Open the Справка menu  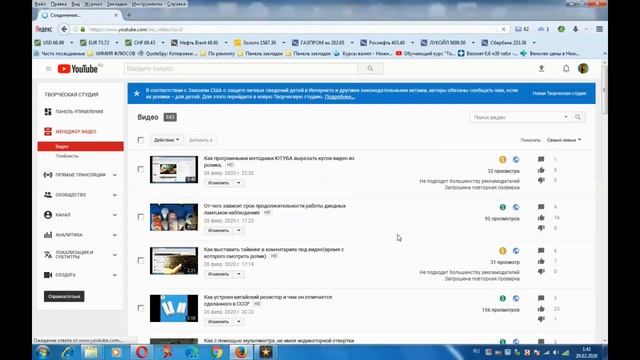pyautogui.click(x=176, y=4)
